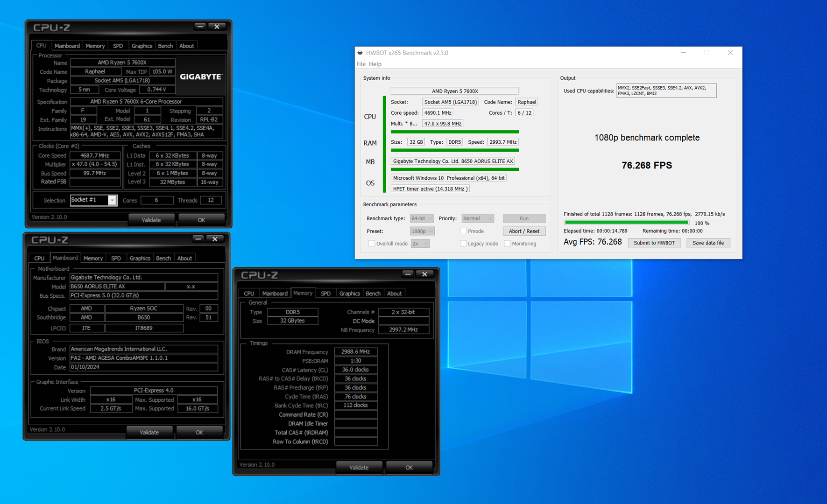Click the CAS# Latency 36.0 clocks value
This screenshot has height=504, width=827.
coord(355,370)
